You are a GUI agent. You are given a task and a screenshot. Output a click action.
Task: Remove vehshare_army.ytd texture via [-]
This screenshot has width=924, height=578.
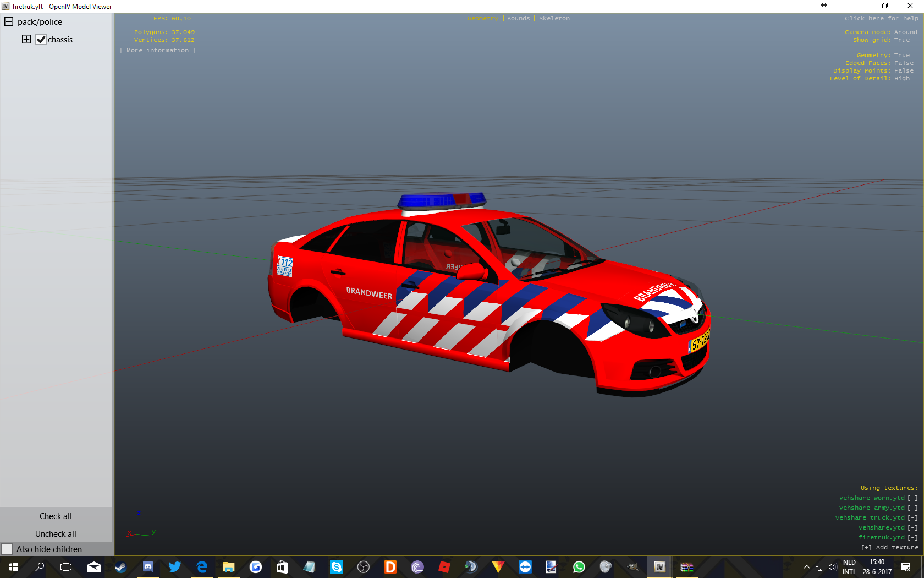[x=912, y=508]
